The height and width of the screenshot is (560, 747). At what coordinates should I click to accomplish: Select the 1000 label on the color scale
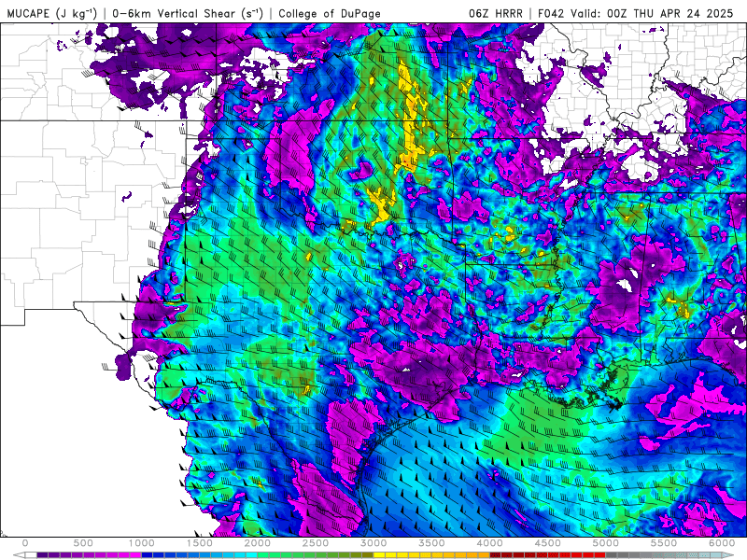[142, 543]
